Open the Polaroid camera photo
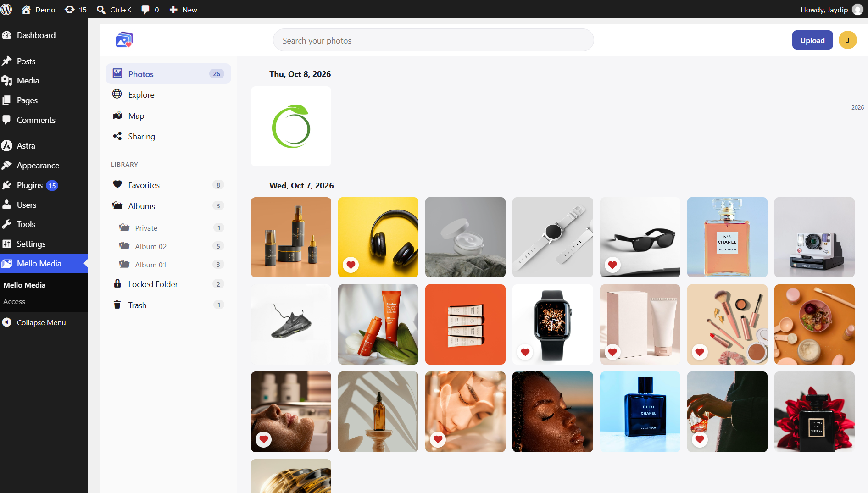This screenshot has height=493, width=868. pos(814,237)
